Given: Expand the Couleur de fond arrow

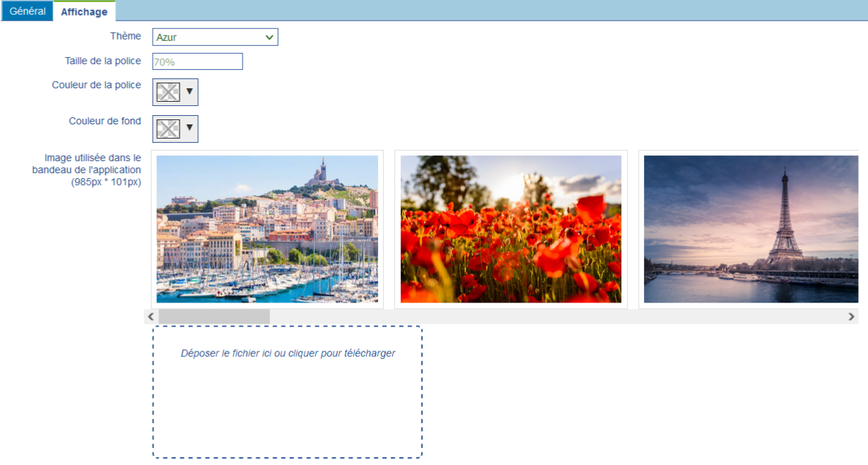Looking at the screenshot, I should tap(189, 128).
